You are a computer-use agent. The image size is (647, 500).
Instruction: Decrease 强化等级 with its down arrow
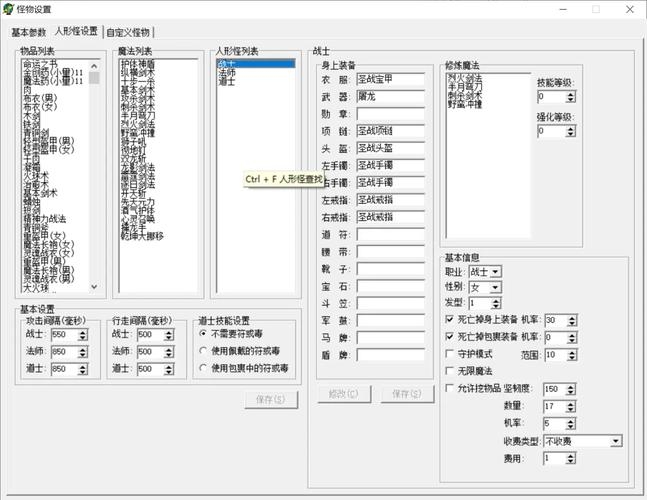pos(571,134)
